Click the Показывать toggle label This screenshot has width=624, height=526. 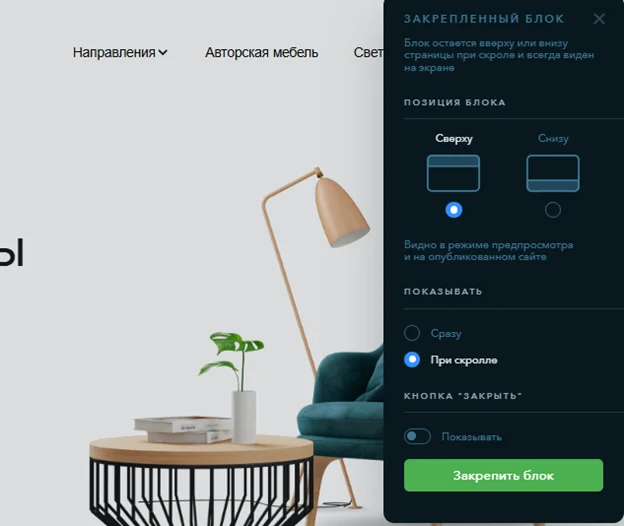point(471,437)
